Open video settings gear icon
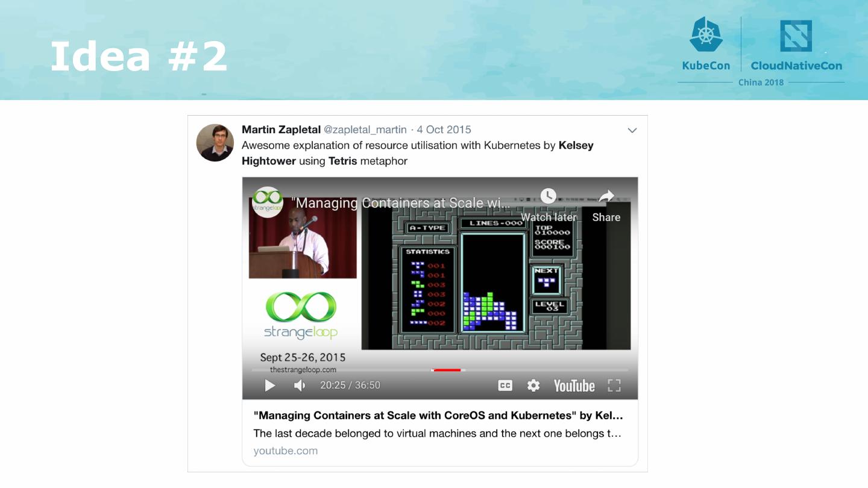 533,386
